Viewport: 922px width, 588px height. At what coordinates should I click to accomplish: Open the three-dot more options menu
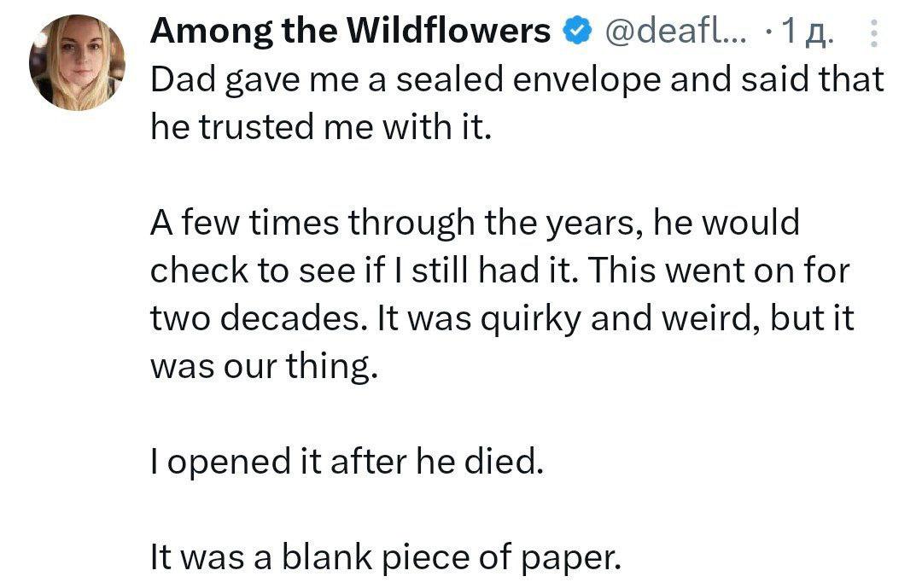tap(873, 32)
